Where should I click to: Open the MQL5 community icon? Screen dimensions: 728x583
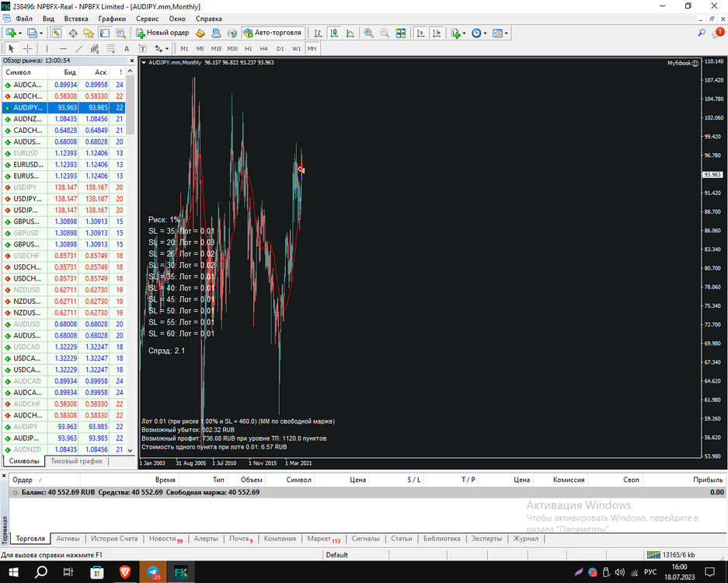pyautogui.click(x=216, y=33)
